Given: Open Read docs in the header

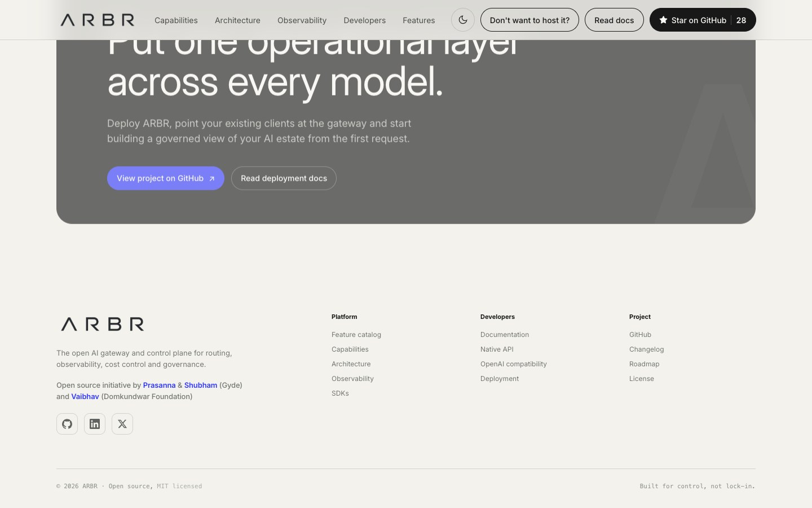Looking at the screenshot, I should (614, 20).
